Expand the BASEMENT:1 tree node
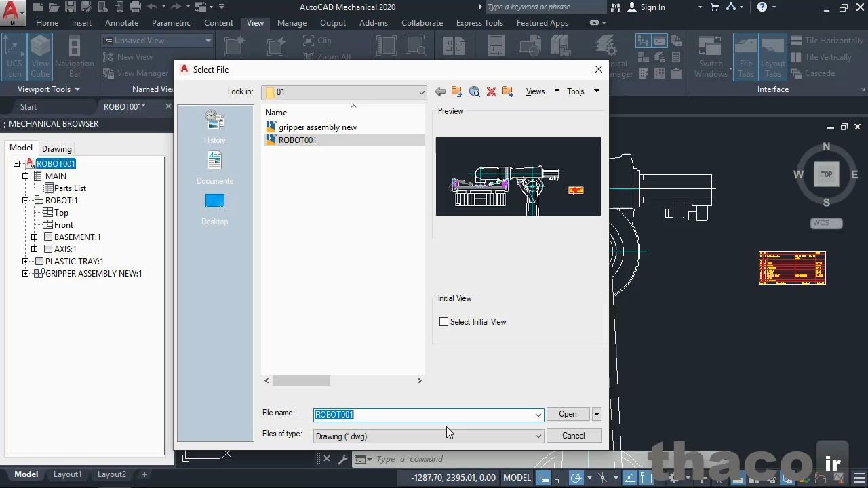 tap(35, 237)
